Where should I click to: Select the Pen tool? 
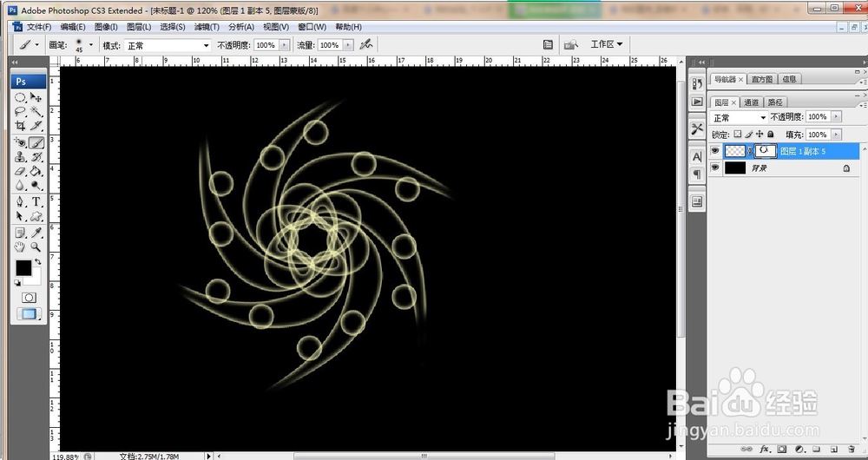21,202
